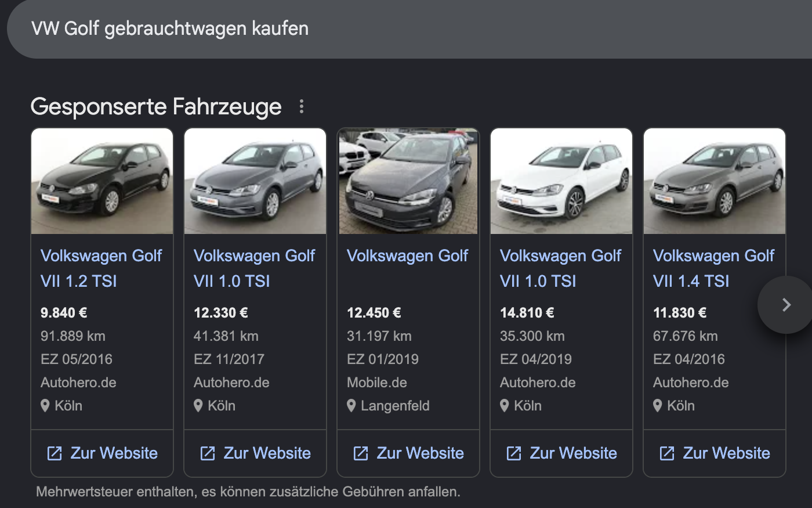This screenshot has height=508, width=812.
Task: Click the white Golf photo on the 14.810 € card
Action: pos(561,181)
